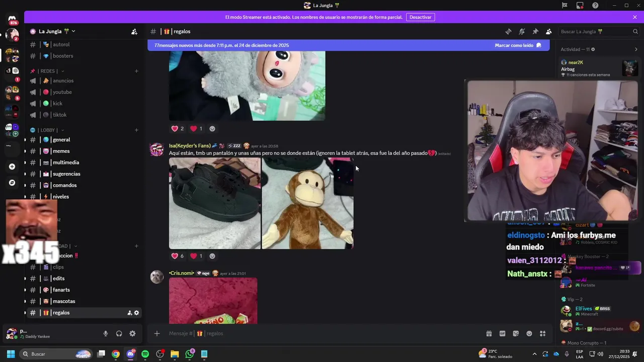This screenshot has width=644, height=362.
Task: Open User Settings gear
Action: [132, 333]
